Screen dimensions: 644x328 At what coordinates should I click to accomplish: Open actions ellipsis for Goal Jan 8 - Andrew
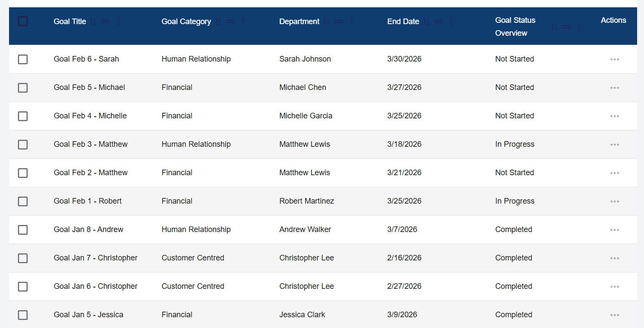point(614,230)
